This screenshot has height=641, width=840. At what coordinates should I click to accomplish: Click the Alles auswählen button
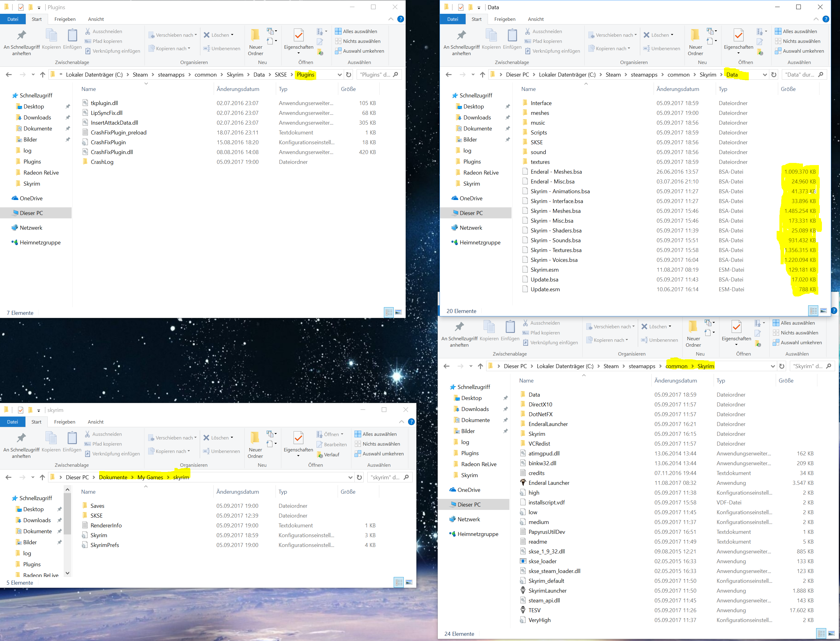[357, 31]
